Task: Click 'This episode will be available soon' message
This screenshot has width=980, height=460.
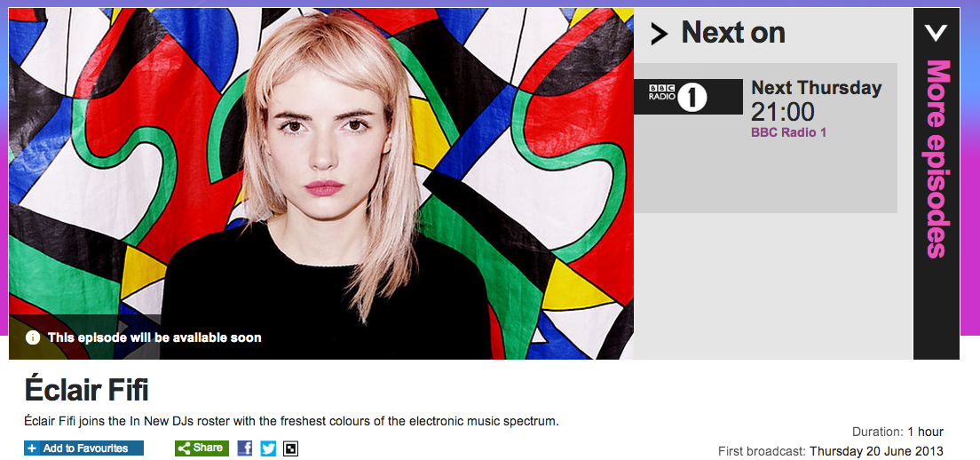Action: click(154, 337)
